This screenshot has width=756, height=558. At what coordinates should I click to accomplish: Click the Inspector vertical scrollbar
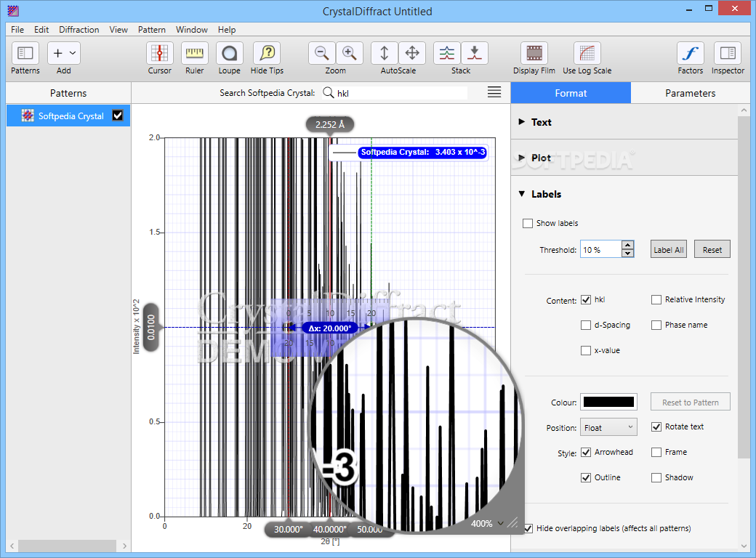pos(744,287)
